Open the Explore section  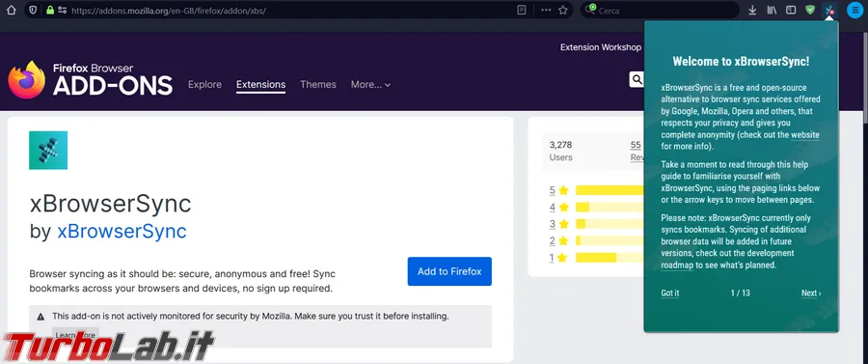click(x=204, y=85)
